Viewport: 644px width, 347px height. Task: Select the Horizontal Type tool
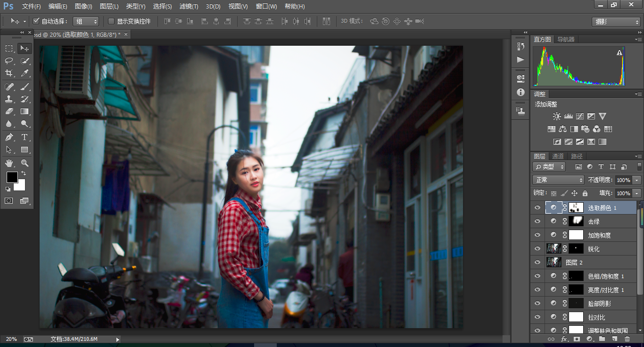(25, 137)
